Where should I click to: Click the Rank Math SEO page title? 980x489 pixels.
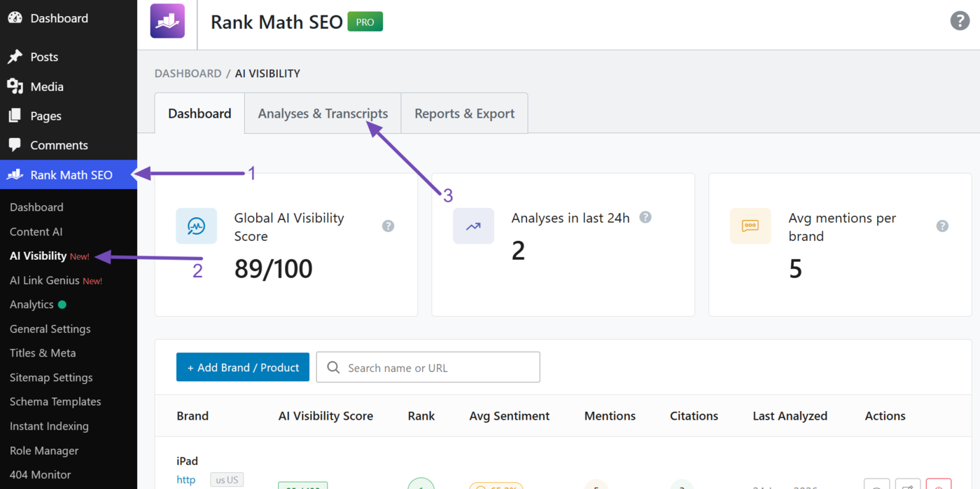coord(276,22)
